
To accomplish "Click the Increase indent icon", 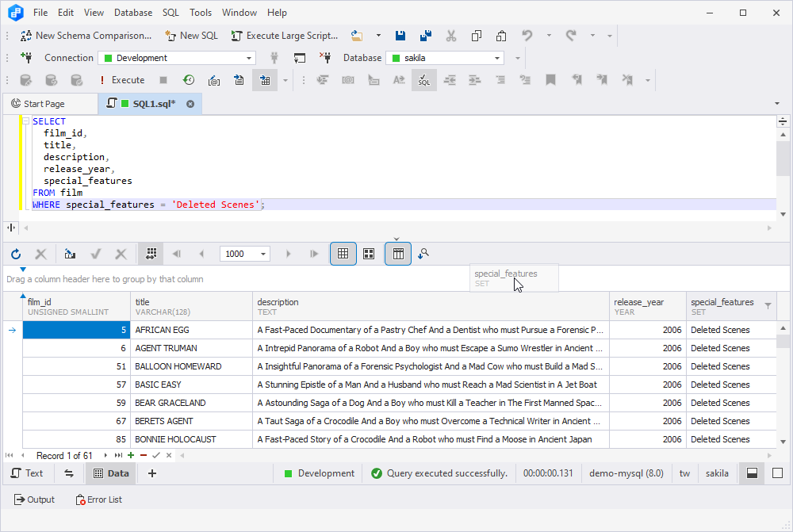I will 474,80.
